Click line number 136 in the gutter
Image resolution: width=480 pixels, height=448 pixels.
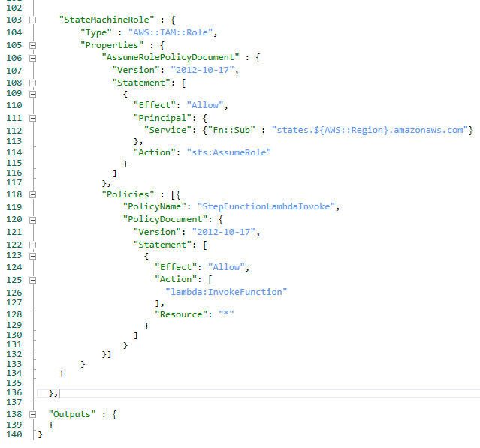[14, 392]
